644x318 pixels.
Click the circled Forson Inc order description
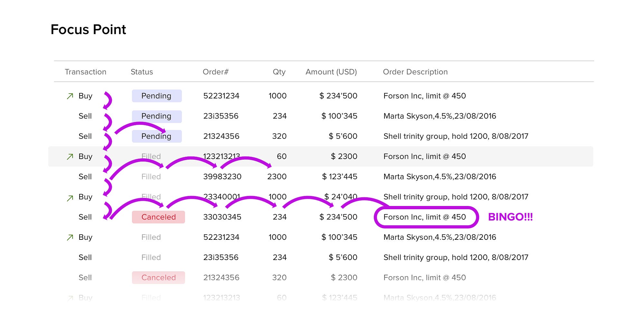424,217
